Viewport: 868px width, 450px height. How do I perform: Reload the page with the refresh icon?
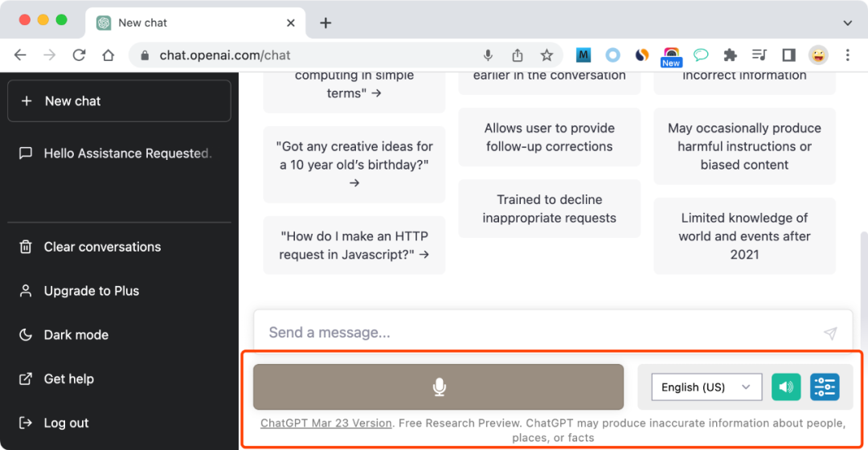pyautogui.click(x=79, y=55)
